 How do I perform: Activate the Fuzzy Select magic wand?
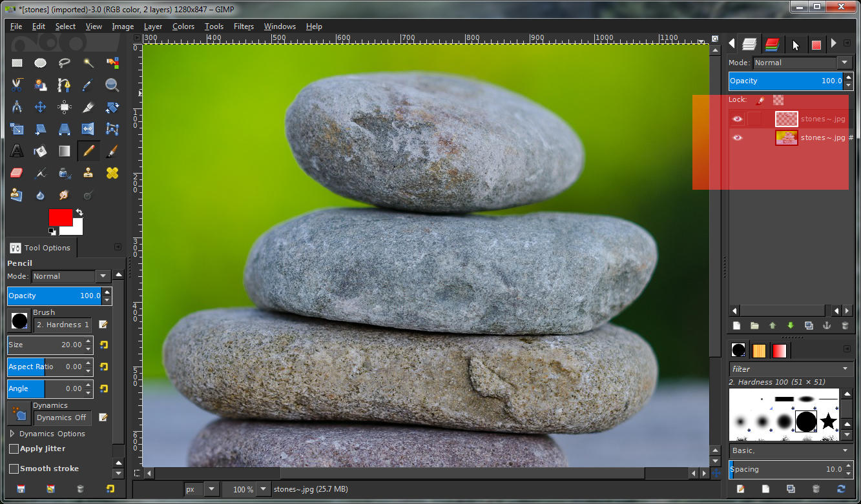point(88,63)
